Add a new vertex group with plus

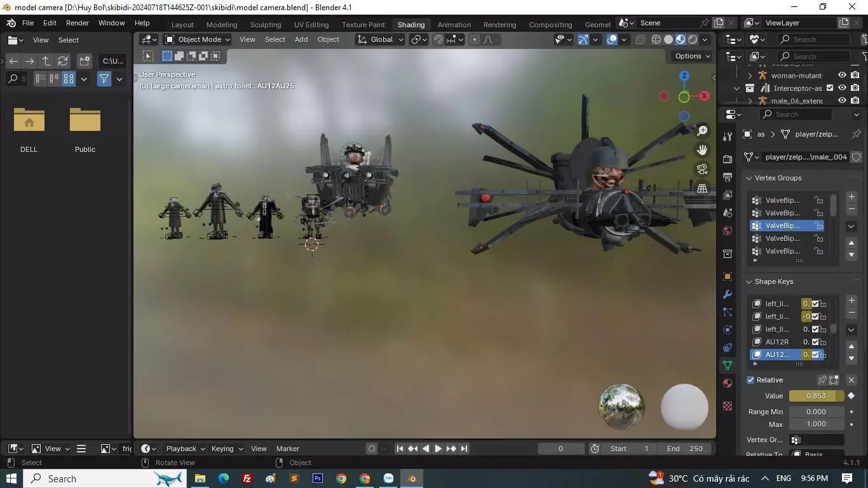pyautogui.click(x=851, y=197)
